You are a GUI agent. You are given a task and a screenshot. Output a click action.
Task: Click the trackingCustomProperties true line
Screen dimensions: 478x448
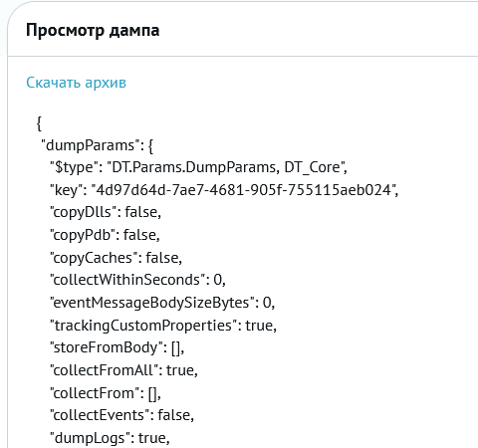click(x=163, y=326)
